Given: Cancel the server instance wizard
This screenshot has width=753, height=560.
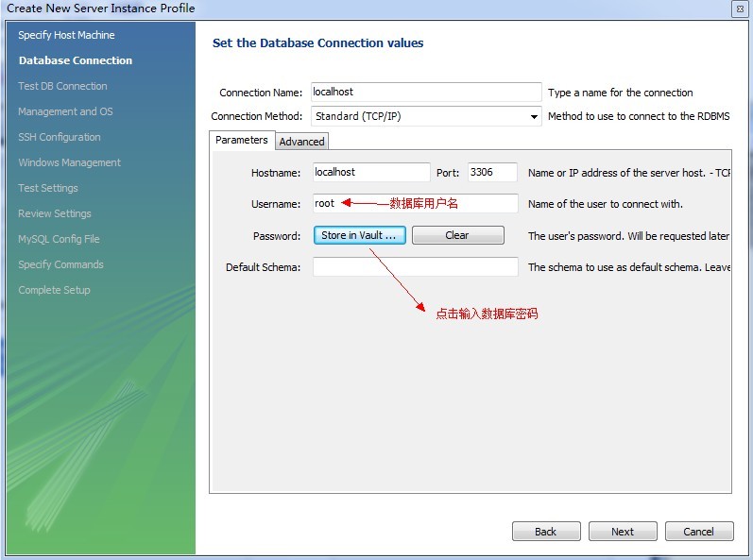Looking at the screenshot, I should (699, 532).
